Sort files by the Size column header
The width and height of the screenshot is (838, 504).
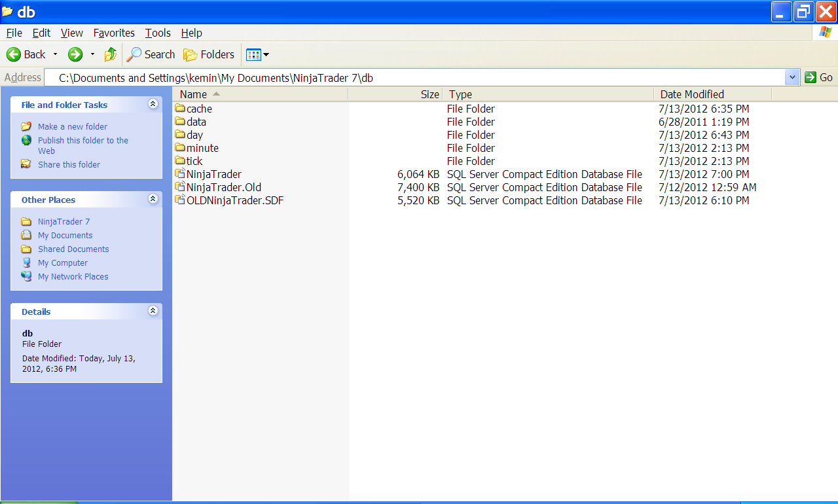[x=395, y=94]
